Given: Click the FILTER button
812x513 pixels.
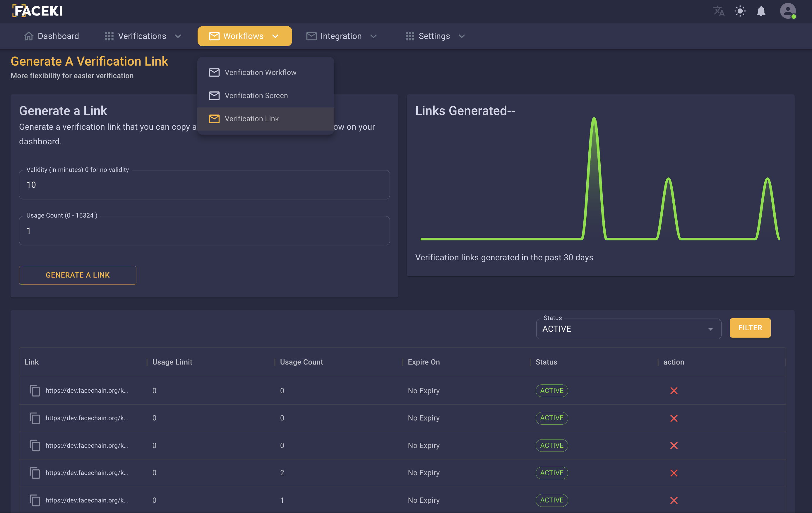Looking at the screenshot, I should click(750, 328).
